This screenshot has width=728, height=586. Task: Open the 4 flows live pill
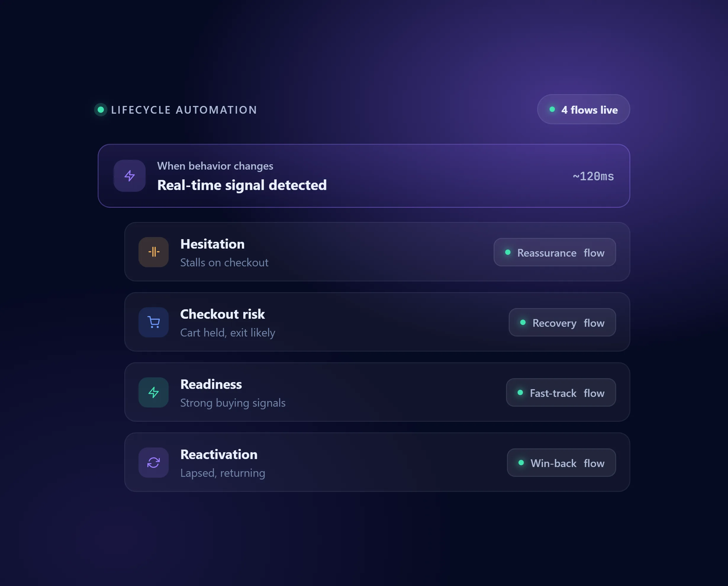pos(584,110)
